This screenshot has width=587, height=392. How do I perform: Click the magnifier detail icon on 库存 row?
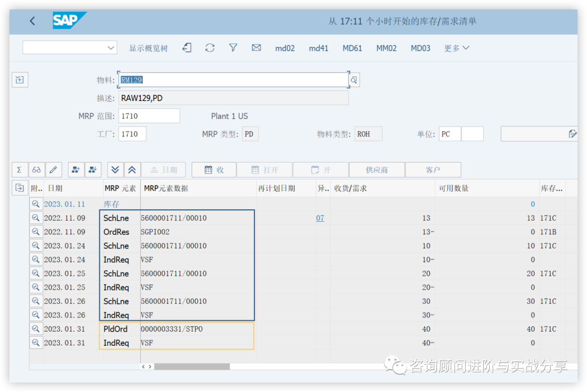click(x=35, y=204)
